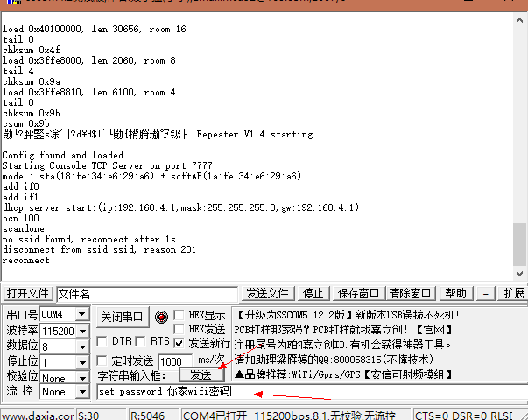The width and height of the screenshot is (528, 420).
Task: Open the 数据位 data bits dropdown
Action: click(81, 346)
